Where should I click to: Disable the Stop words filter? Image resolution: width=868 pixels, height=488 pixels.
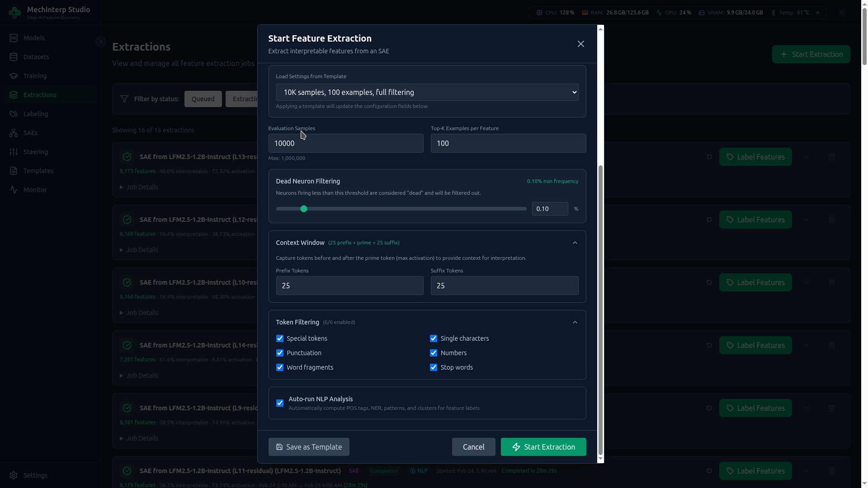click(x=434, y=367)
